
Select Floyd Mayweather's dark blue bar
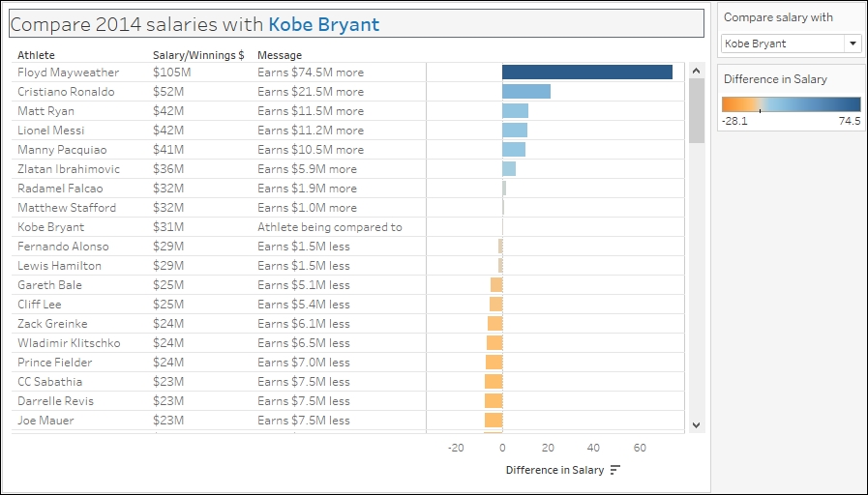click(587, 72)
